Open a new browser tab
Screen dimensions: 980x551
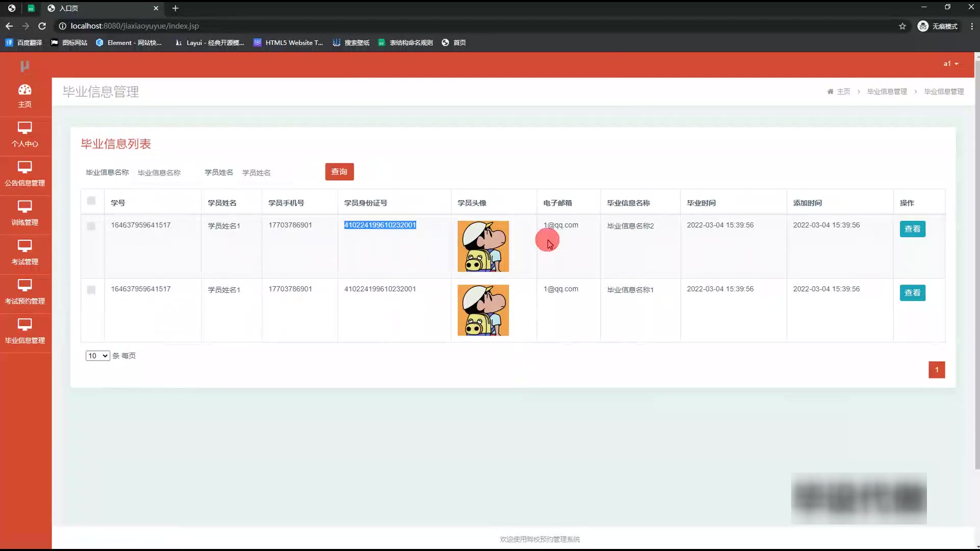pos(175,8)
